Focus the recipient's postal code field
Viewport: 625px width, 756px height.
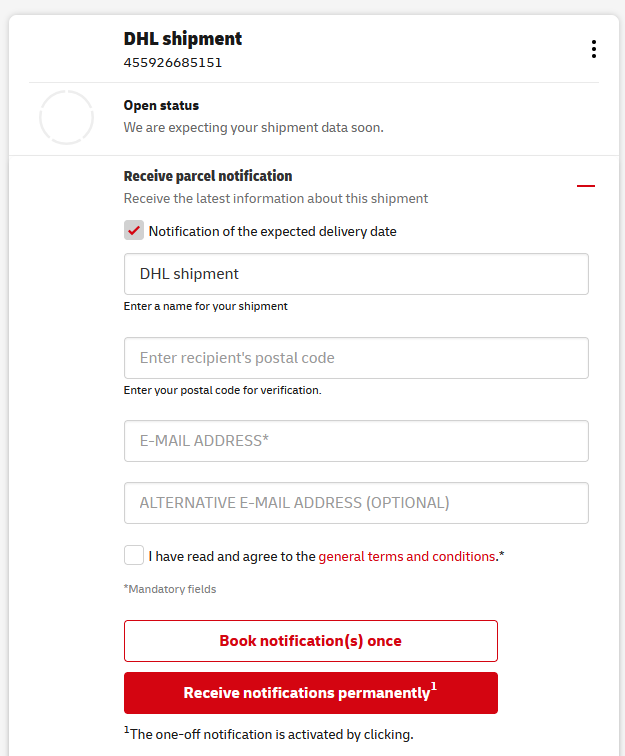point(356,358)
